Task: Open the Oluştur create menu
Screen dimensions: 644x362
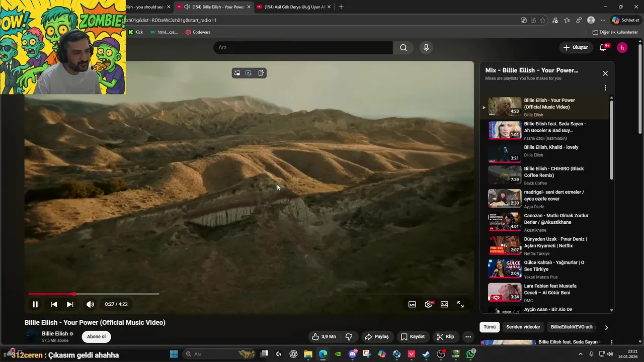Action: click(575, 47)
